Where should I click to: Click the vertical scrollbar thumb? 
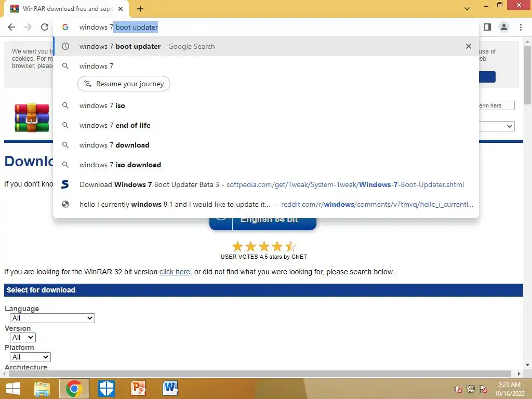[528, 75]
